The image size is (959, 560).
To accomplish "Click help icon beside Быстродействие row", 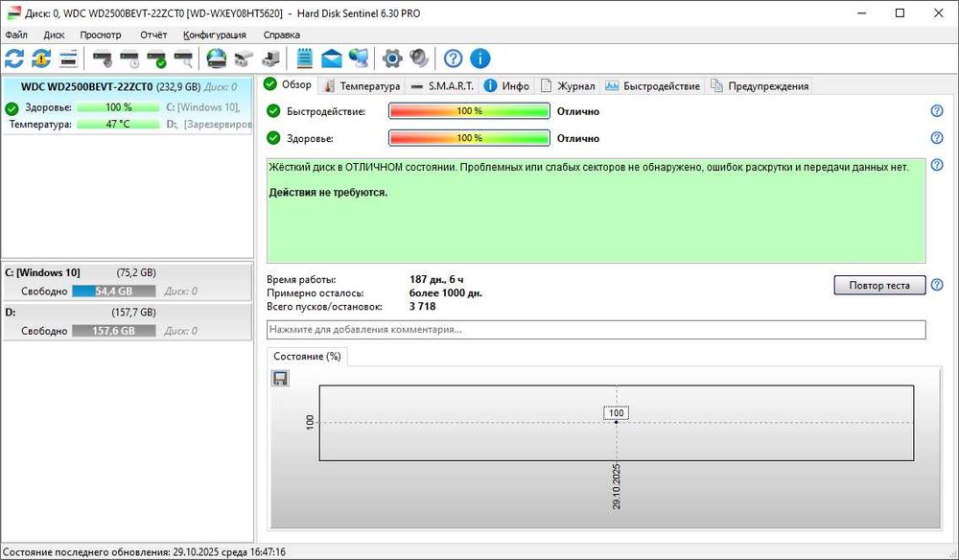I will [x=936, y=111].
